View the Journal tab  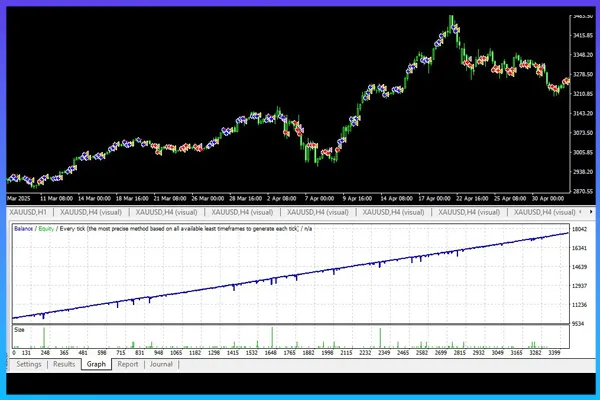point(161,364)
